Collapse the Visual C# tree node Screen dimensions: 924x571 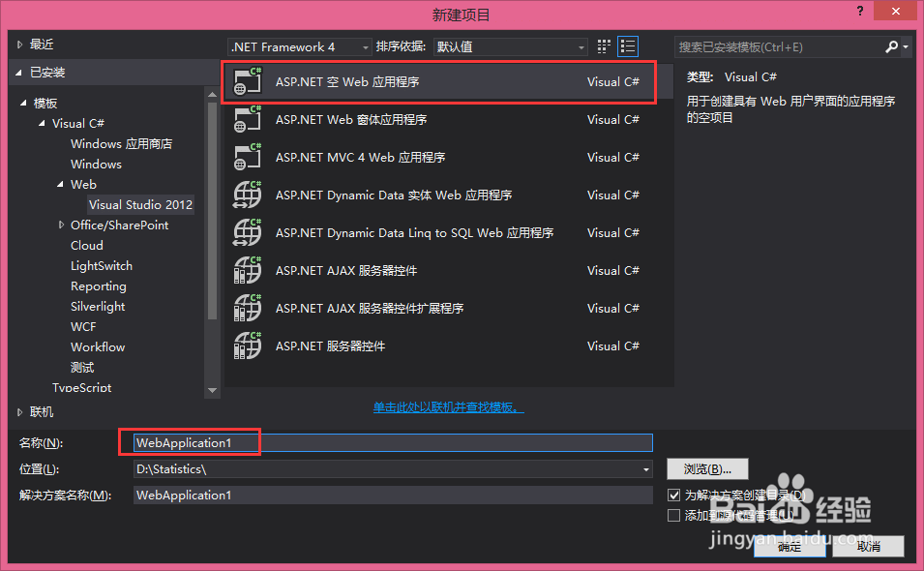42,123
